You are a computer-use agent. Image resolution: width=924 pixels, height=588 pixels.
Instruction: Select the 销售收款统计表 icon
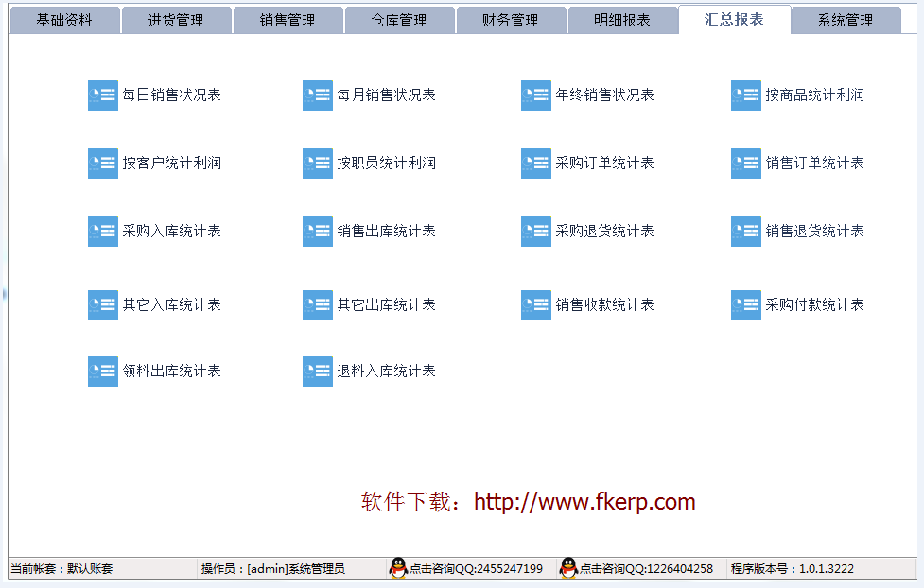536,305
